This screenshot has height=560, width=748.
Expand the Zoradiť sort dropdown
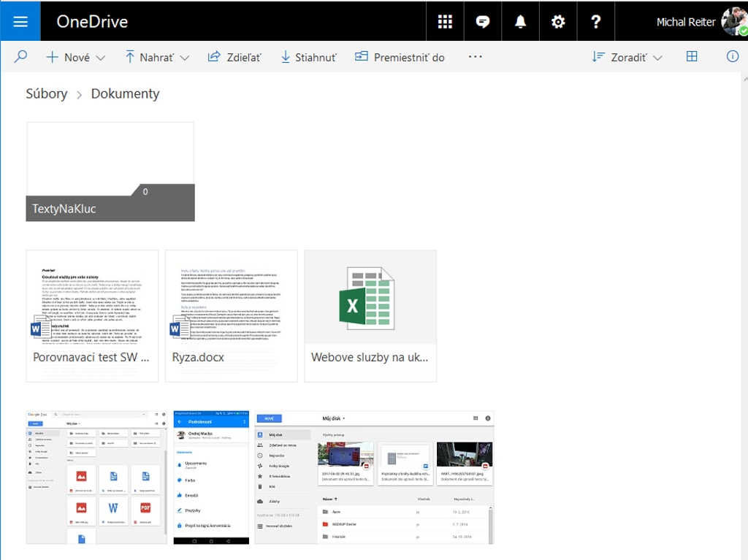pyautogui.click(x=627, y=57)
